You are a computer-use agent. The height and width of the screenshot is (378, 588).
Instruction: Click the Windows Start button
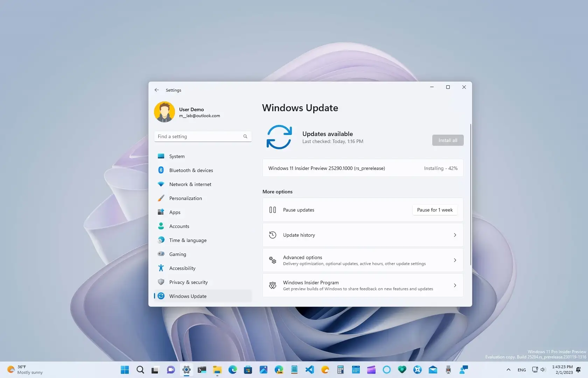coord(125,370)
